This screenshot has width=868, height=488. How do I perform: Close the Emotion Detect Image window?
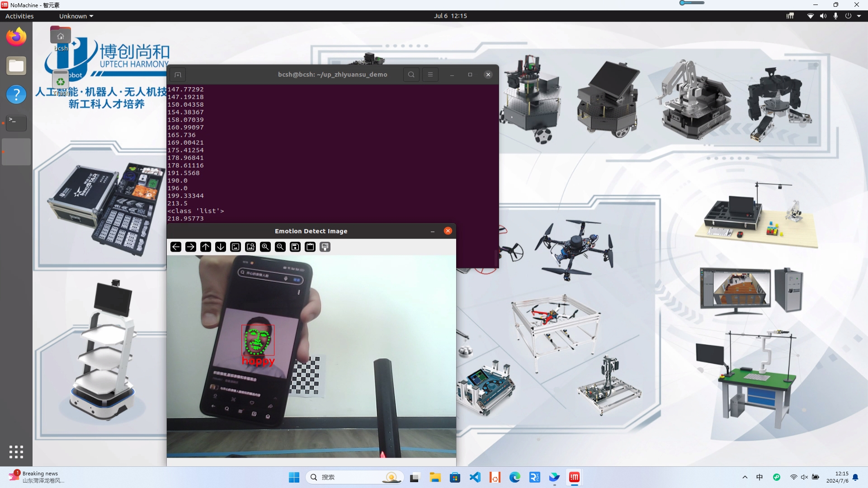tap(448, 231)
